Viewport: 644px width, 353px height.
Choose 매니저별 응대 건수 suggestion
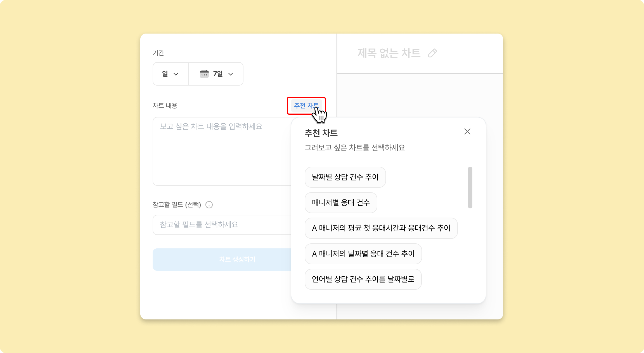[340, 203]
